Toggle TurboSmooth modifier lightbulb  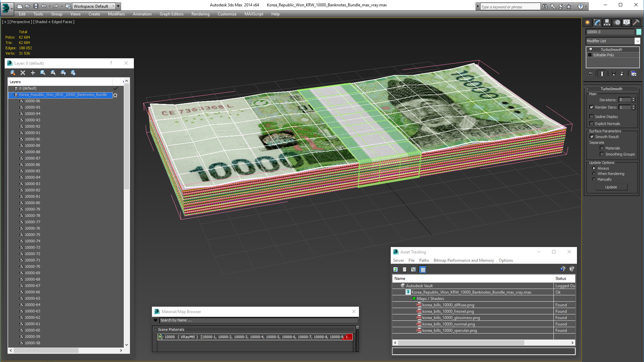(x=591, y=49)
